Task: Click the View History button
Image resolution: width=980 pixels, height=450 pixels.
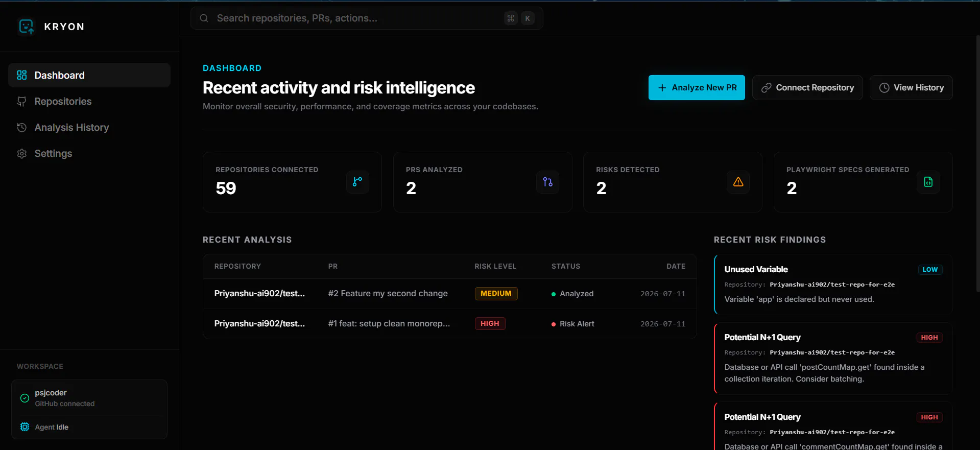Action: click(911, 88)
